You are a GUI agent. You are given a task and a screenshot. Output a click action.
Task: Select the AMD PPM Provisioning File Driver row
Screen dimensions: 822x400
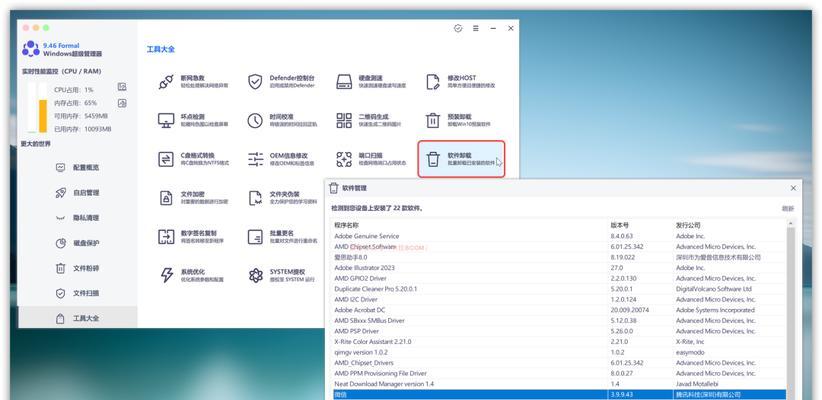tap(559, 374)
